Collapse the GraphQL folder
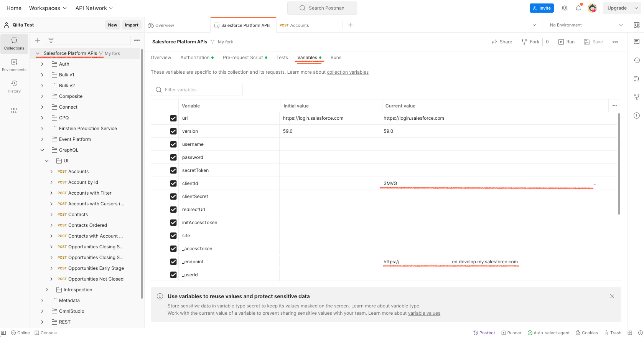This screenshot has height=337, width=644. pos(42,150)
